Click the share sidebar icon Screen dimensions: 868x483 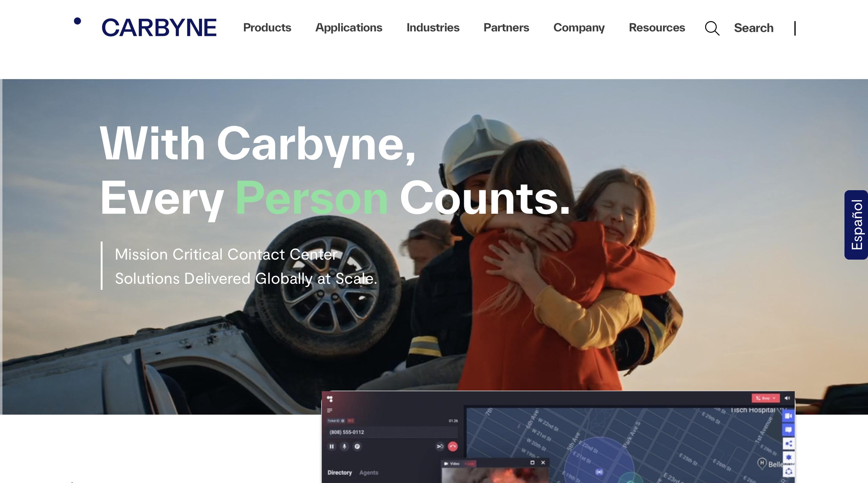click(x=788, y=443)
